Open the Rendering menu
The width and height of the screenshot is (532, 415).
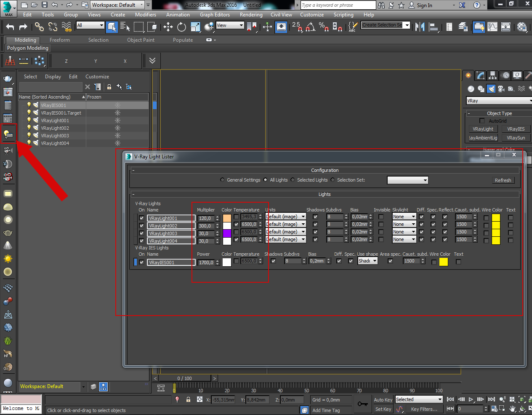point(251,15)
